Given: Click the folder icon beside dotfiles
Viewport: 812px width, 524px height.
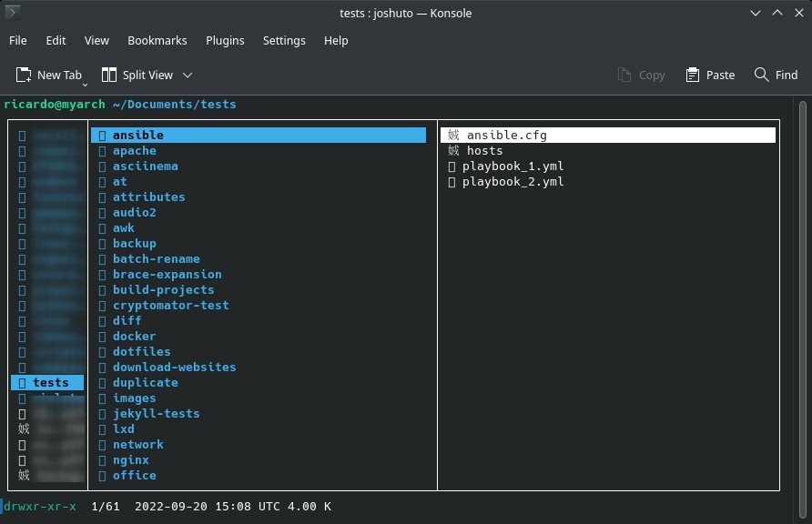Looking at the screenshot, I should point(102,352).
